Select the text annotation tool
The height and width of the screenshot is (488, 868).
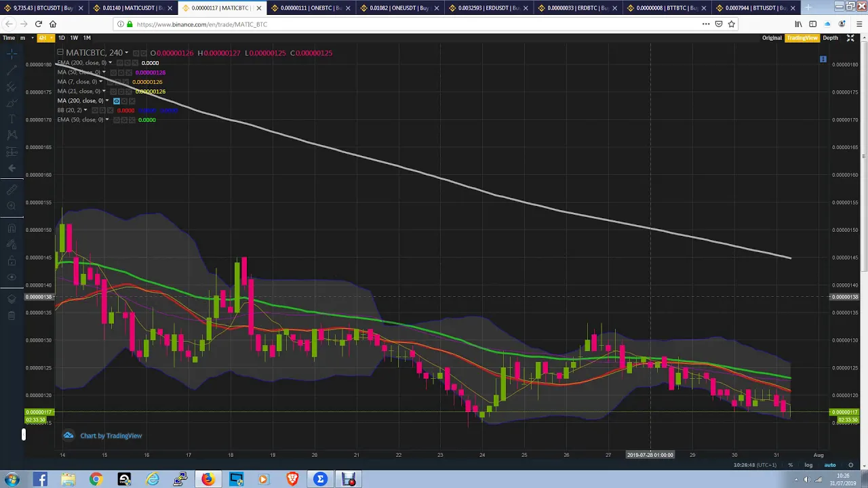12,119
